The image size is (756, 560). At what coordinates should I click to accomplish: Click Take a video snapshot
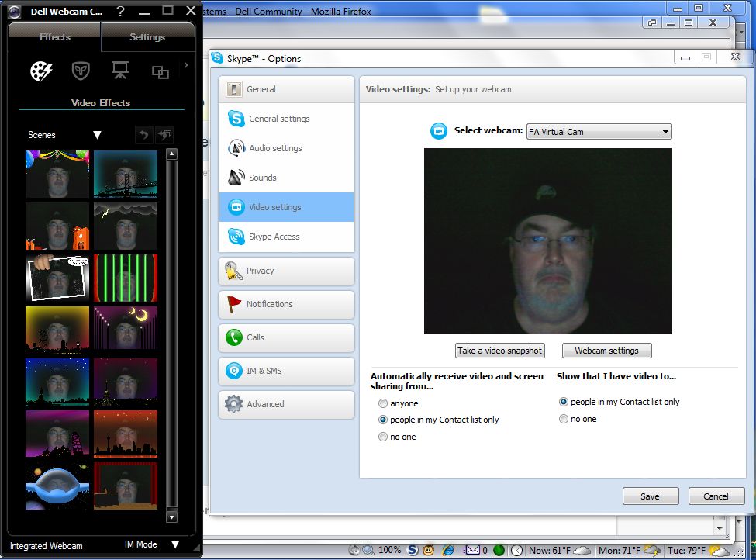(500, 351)
